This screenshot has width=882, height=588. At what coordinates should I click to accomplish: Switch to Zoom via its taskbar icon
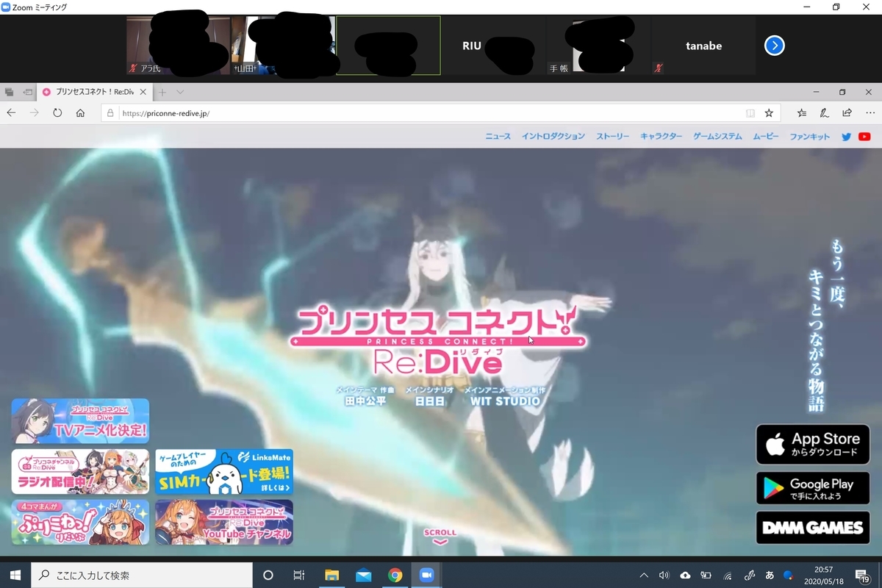[427, 575]
